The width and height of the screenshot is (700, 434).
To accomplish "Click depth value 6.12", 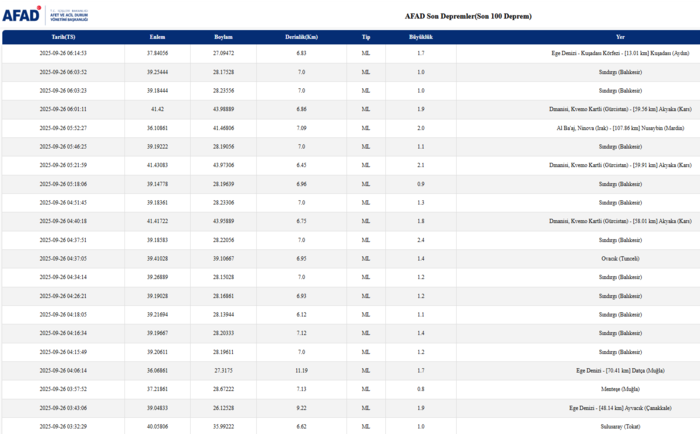I will pyautogui.click(x=301, y=314).
